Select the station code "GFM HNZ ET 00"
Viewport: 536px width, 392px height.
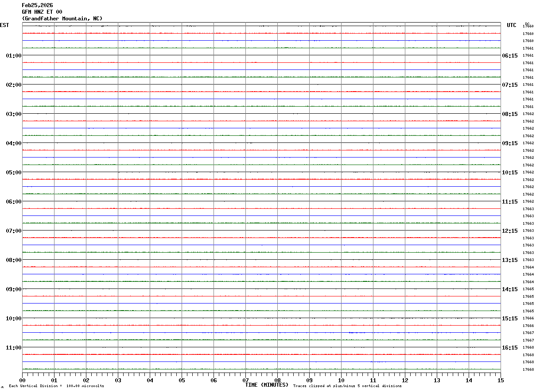(x=42, y=12)
